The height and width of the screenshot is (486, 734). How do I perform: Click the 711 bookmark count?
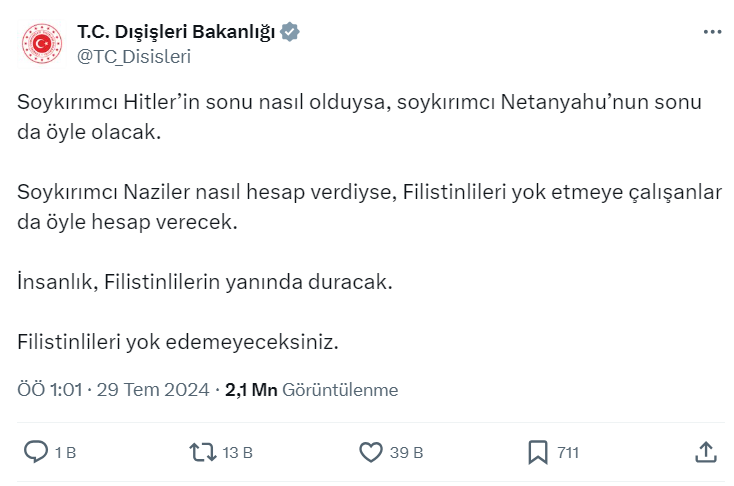568,453
